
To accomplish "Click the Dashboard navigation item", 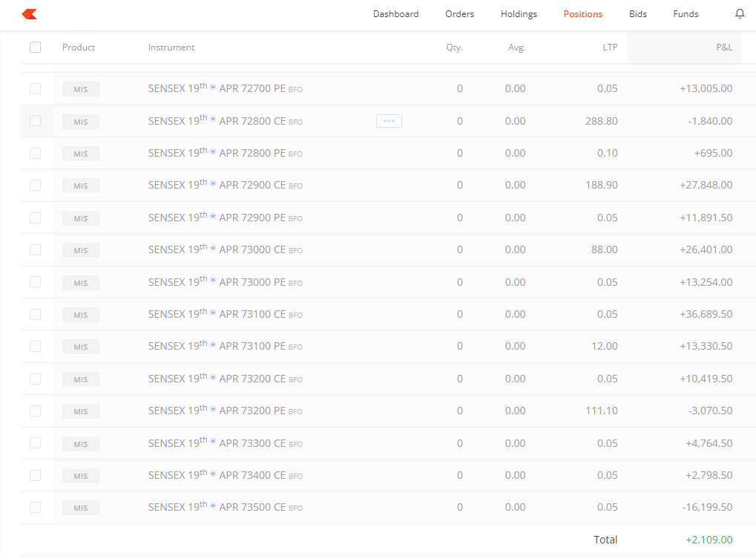I will coord(395,13).
